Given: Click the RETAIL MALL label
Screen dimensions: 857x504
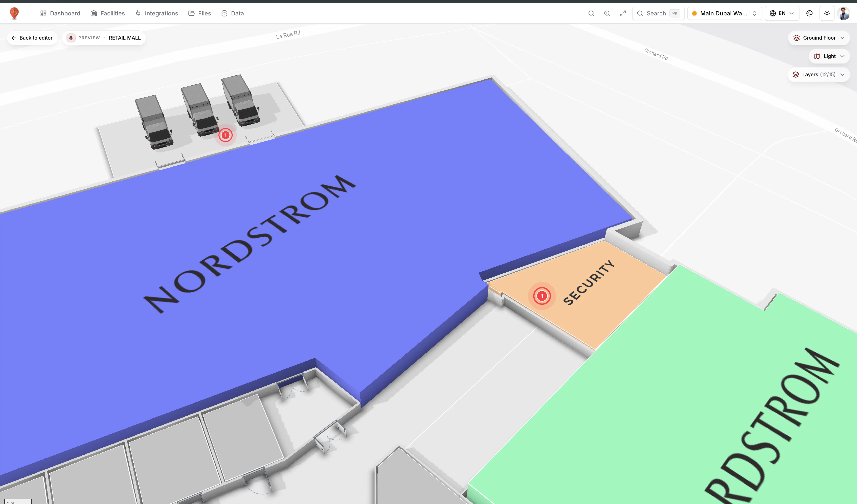Looking at the screenshot, I should tap(124, 38).
